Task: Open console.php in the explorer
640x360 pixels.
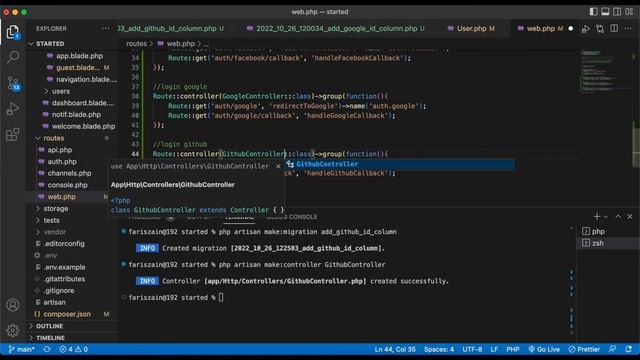Action: point(67,185)
